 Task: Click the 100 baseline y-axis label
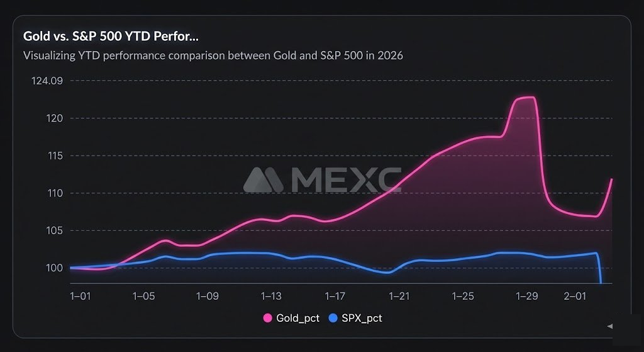55,268
